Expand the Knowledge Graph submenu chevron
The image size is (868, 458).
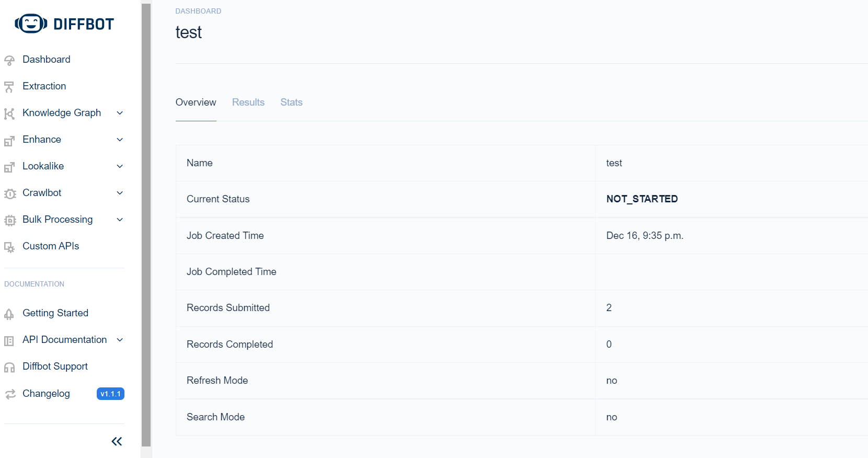tap(120, 113)
